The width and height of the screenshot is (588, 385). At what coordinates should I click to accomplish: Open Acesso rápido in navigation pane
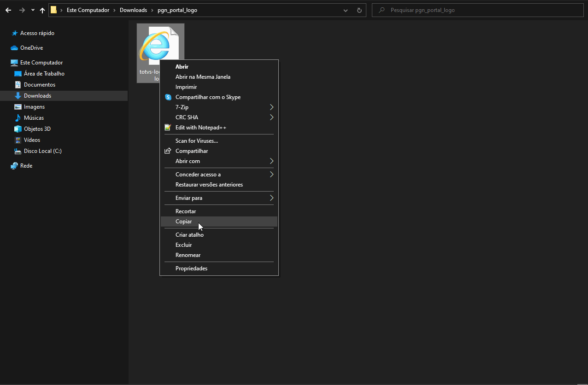click(x=37, y=33)
